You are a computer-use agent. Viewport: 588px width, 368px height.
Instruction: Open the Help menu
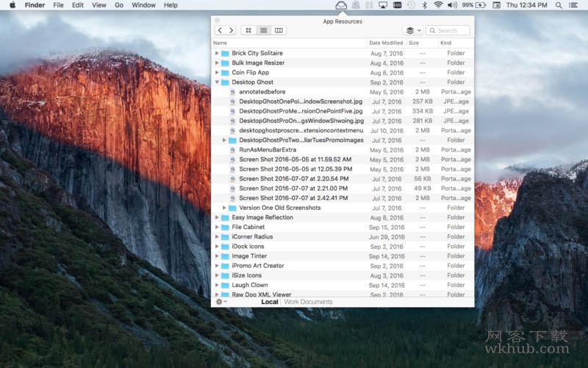click(171, 5)
